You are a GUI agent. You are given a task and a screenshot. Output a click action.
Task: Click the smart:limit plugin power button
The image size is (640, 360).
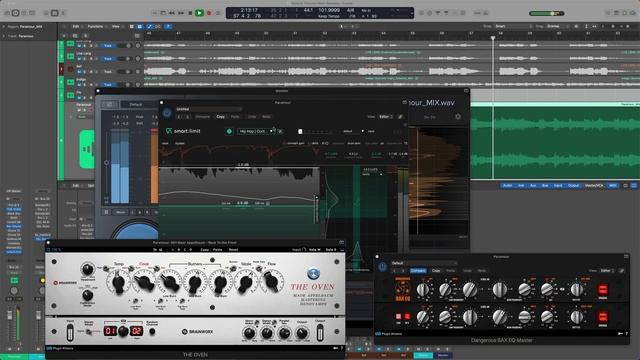point(167,113)
